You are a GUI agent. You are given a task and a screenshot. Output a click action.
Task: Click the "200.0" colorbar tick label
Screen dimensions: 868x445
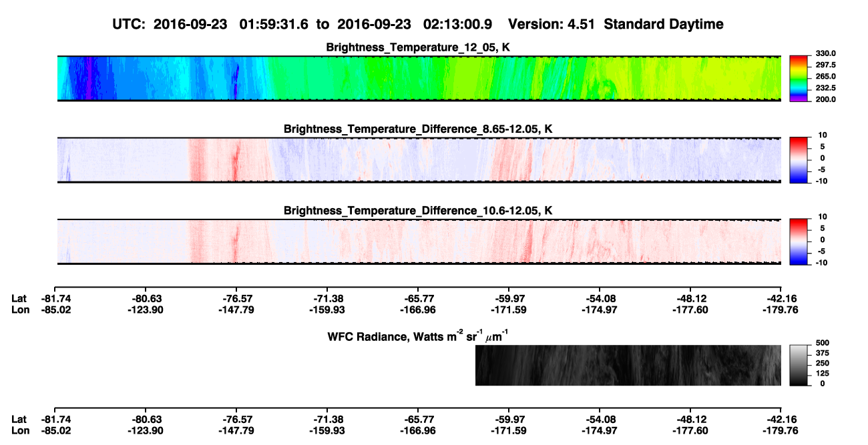tap(826, 99)
